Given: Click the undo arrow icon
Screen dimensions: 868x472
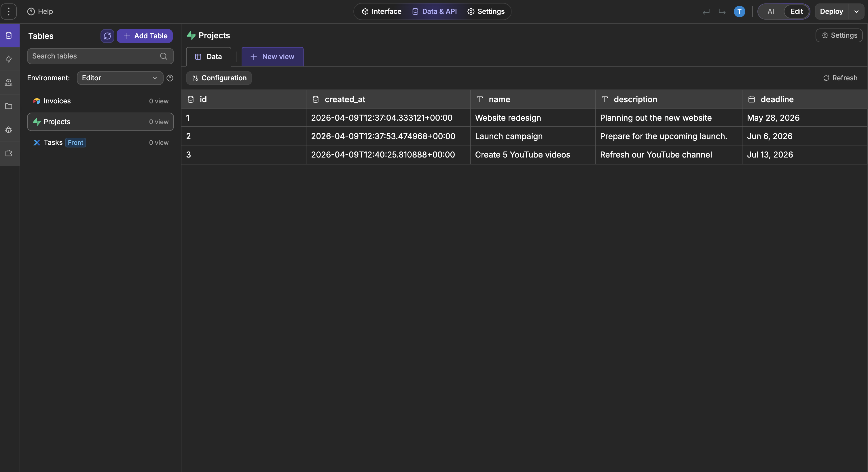Looking at the screenshot, I should coord(706,12).
